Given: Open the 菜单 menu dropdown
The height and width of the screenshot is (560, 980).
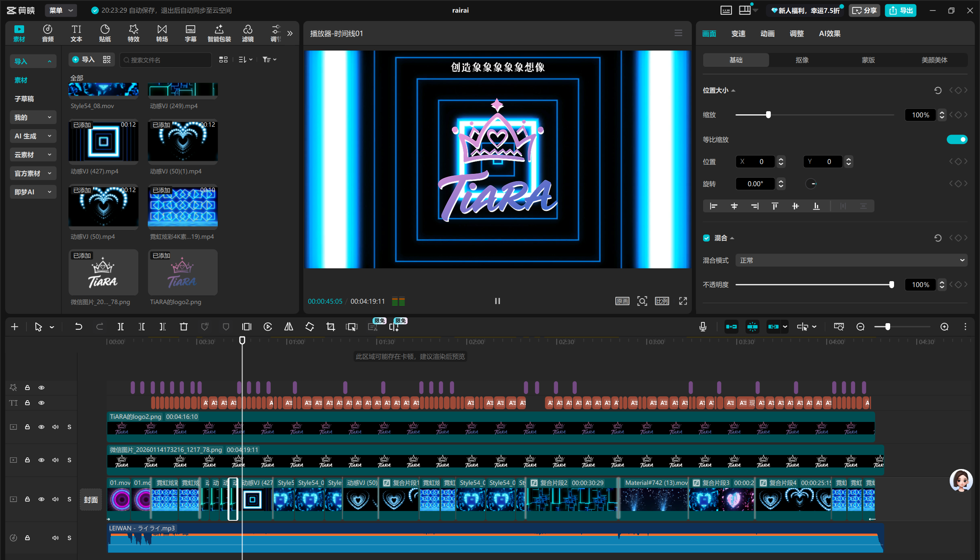Looking at the screenshot, I should click(61, 10).
